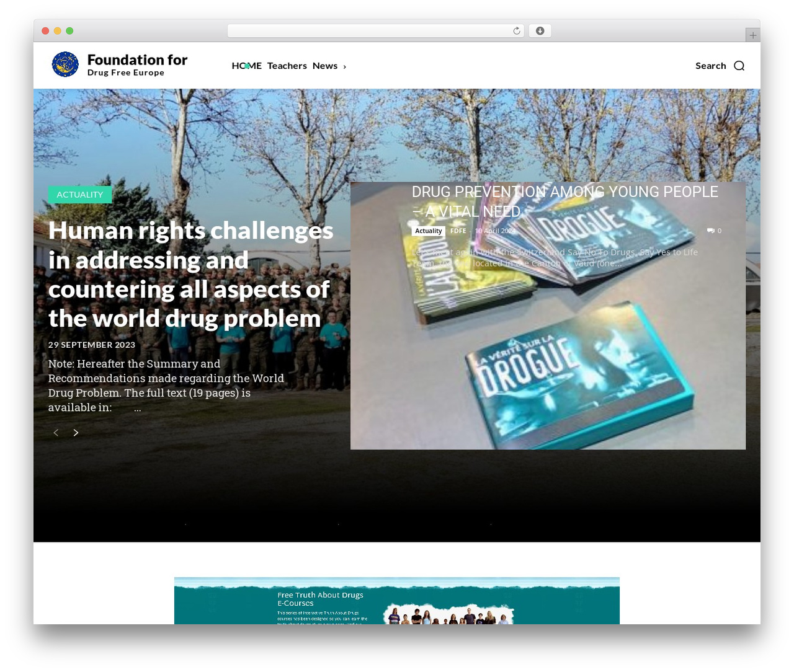This screenshot has height=672, width=794.
Task: Open the Human rights challenges article headline
Action: click(191, 274)
